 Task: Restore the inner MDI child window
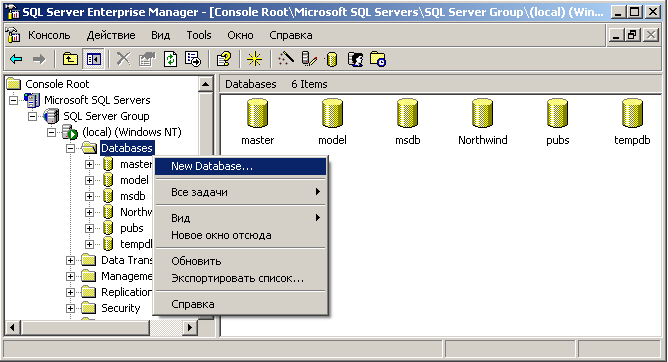(632, 35)
